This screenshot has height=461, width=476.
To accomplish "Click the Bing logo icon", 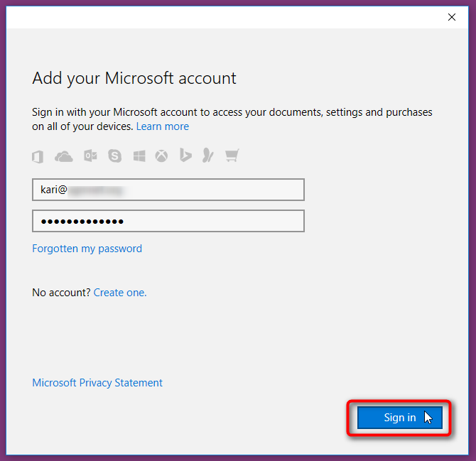I will pos(185,155).
